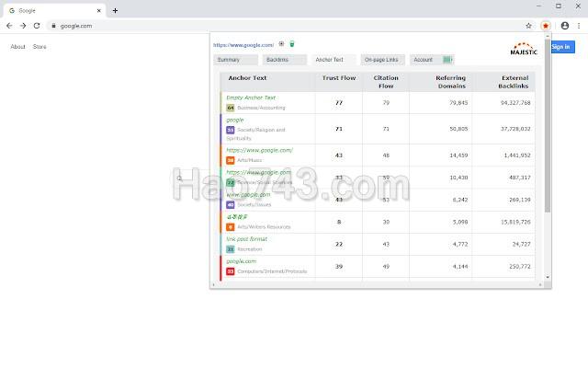Select the Google browser tab
Screen dimensions: 588x368
[54, 10]
